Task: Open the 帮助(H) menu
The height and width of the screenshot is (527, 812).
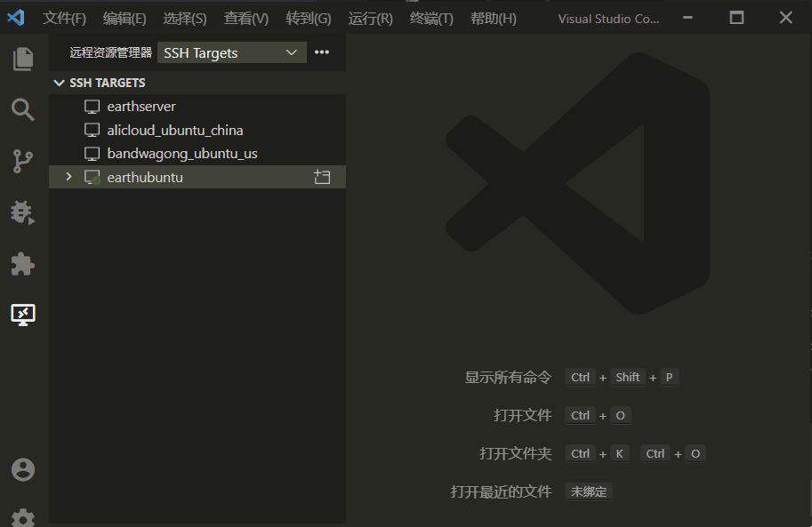Action: click(493, 19)
